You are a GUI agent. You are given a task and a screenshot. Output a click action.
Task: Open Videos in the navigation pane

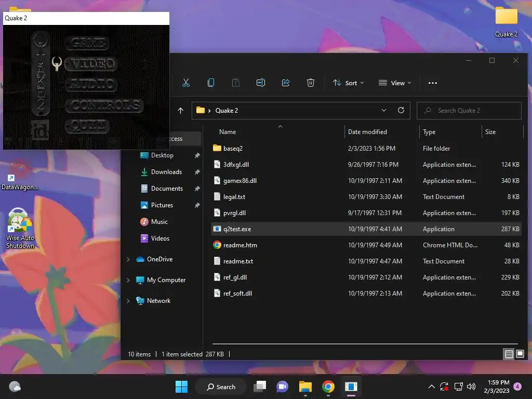155,238
